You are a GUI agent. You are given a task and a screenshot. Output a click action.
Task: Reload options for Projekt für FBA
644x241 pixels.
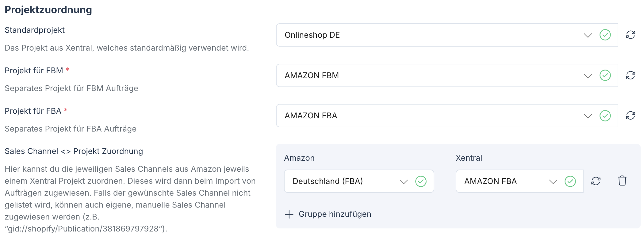coord(631,116)
